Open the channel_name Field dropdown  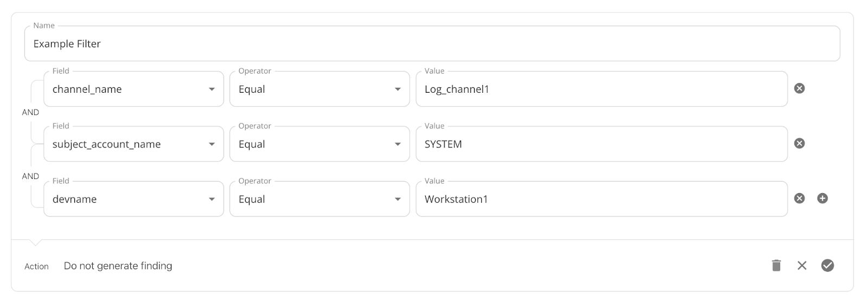click(133, 89)
